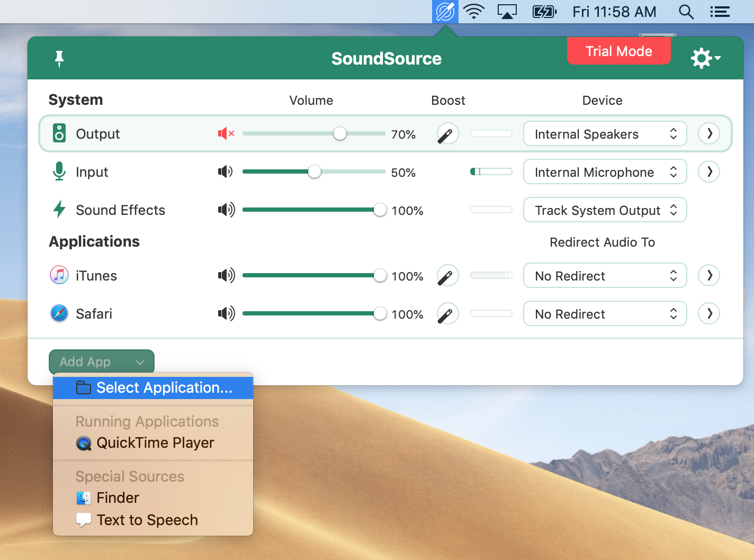
Task: Click the iTunes 100% volume value
Action: (408, 276)
